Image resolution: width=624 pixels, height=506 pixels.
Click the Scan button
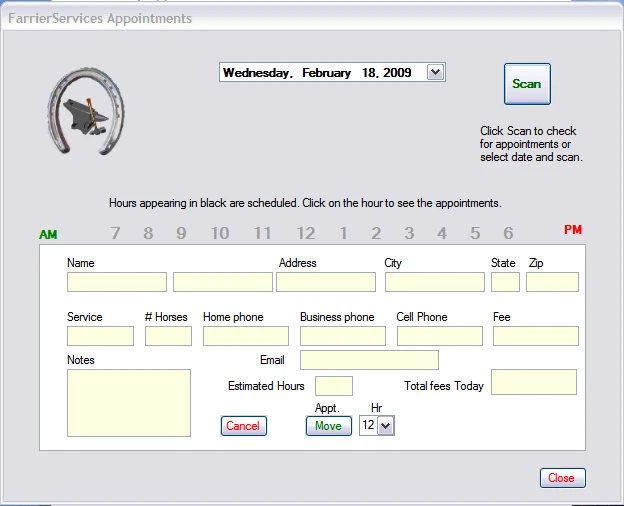[x=527, y=84]
